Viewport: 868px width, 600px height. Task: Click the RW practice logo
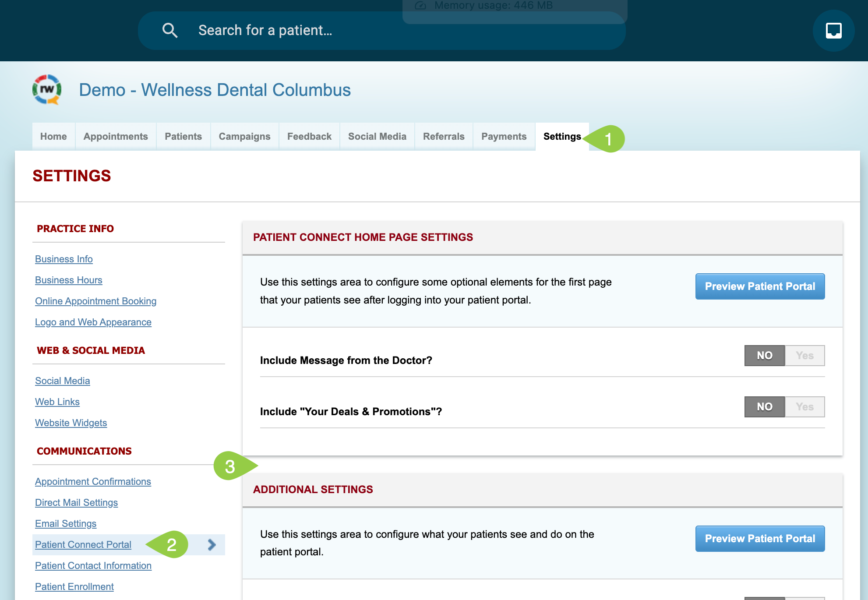47,89
